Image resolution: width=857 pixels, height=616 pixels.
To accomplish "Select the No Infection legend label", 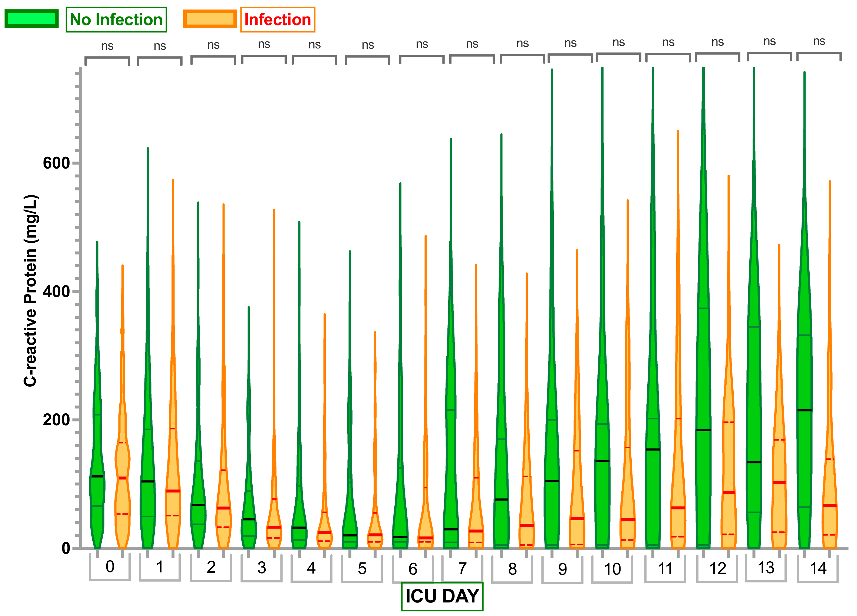I will (116, 20).
